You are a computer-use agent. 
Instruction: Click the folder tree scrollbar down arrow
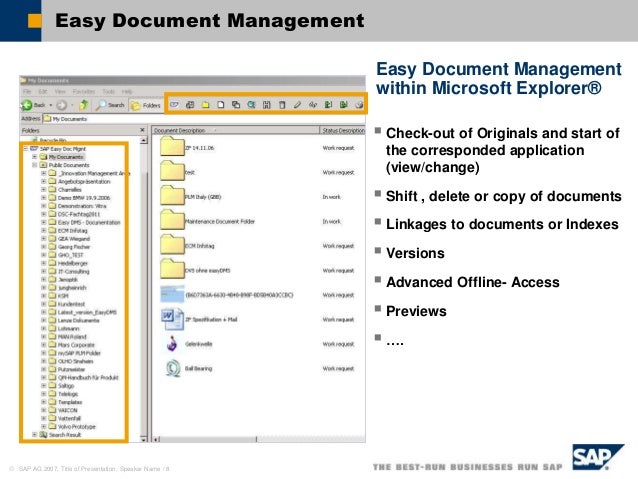(x=143, y=439)
